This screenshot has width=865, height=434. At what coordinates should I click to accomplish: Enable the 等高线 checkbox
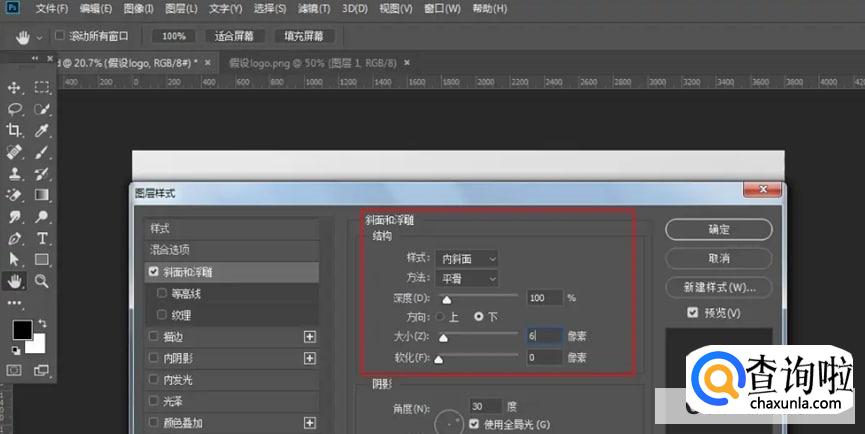(162, 293)
